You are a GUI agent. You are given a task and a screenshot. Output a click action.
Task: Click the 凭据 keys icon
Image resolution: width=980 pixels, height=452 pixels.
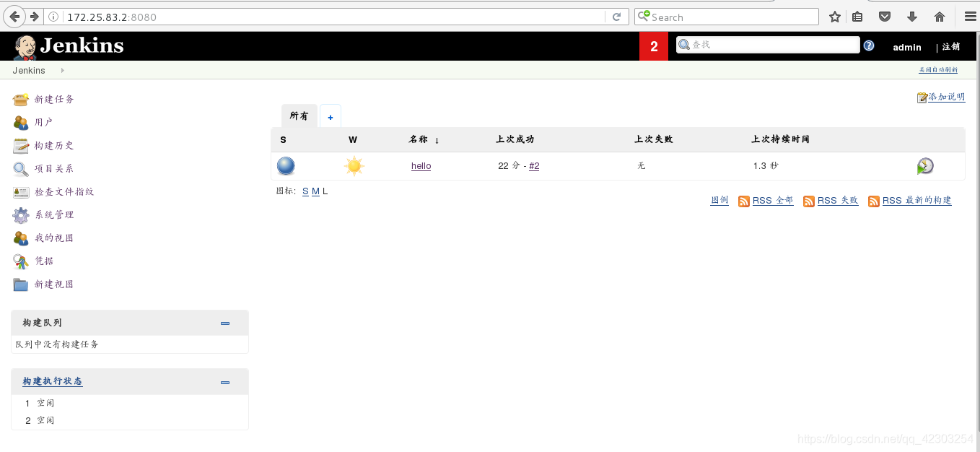pyautogui.click(x=21, y=261)
